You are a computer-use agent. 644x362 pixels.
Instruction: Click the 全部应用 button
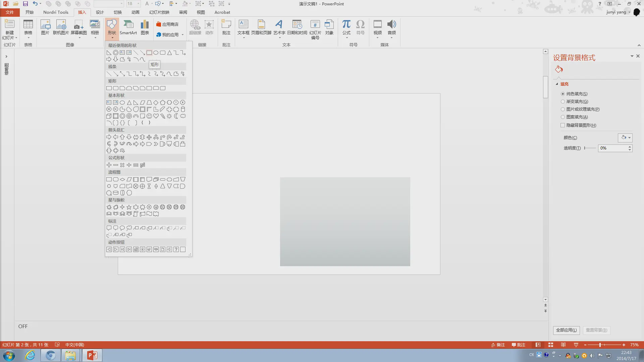point(566,330)
